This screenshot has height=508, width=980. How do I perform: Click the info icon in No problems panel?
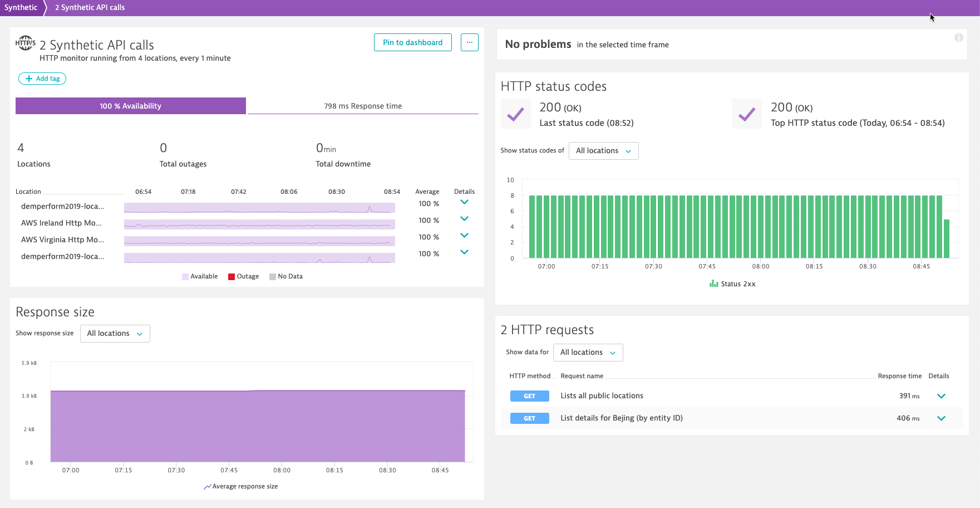point(958,38)
